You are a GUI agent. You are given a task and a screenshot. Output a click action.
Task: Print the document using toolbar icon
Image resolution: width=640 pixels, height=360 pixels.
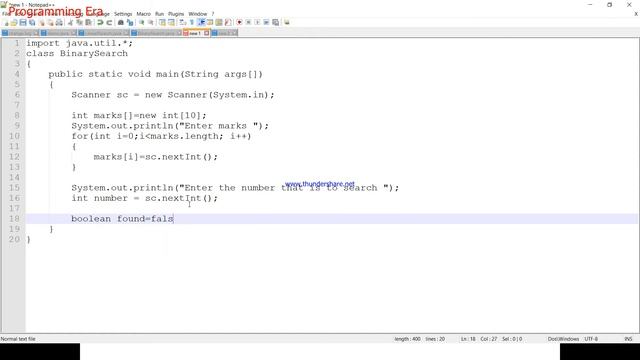point(59,22)
